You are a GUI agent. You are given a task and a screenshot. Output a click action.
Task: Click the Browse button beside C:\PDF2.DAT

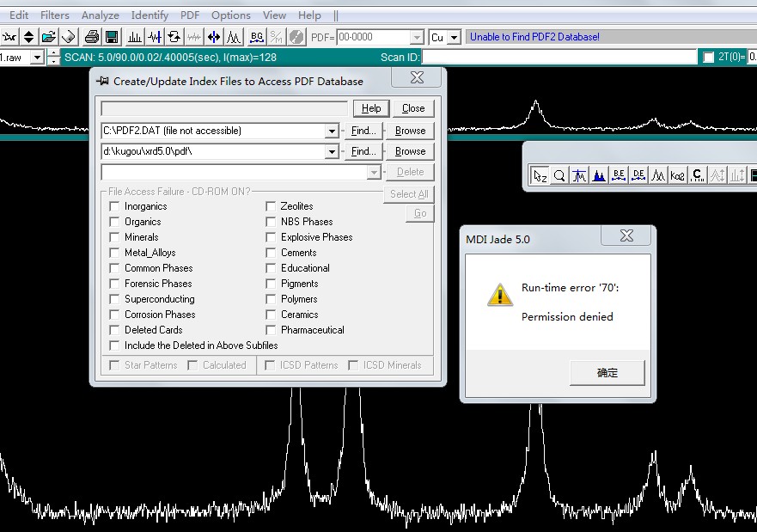tap(410, 131)
